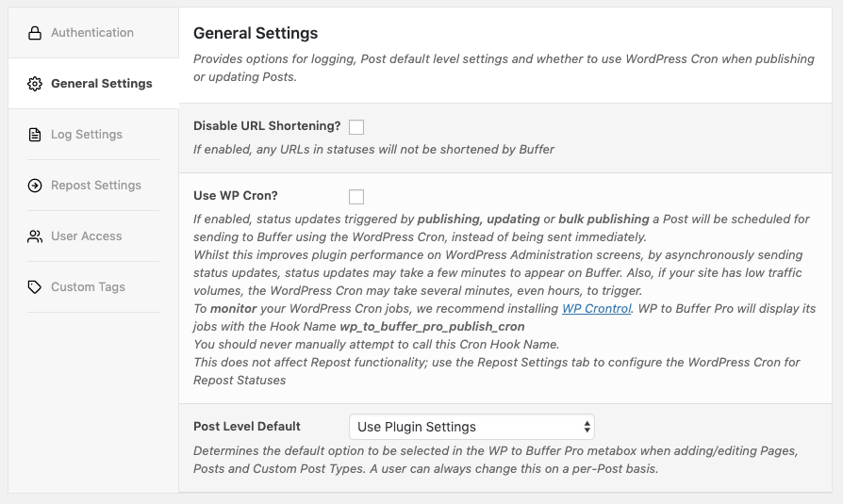Click the Use WP Cron label text
843x504 pixels.
236,196
